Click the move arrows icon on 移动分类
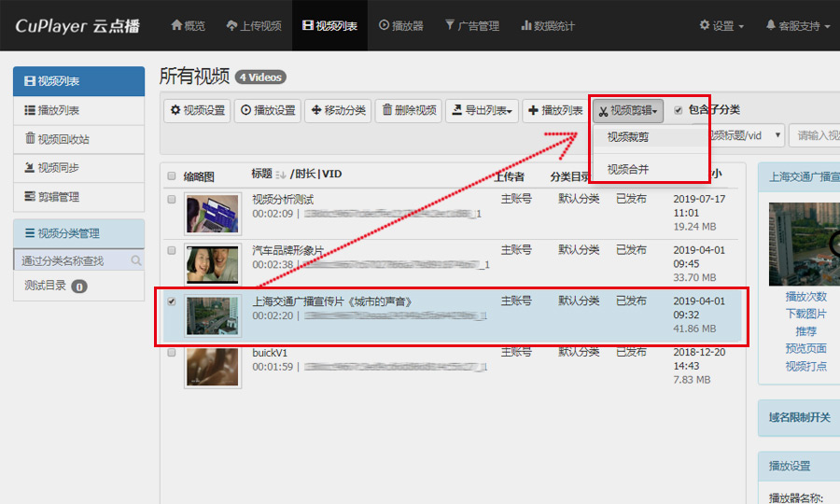The image size is (840, 504). [x=315, y=111]
